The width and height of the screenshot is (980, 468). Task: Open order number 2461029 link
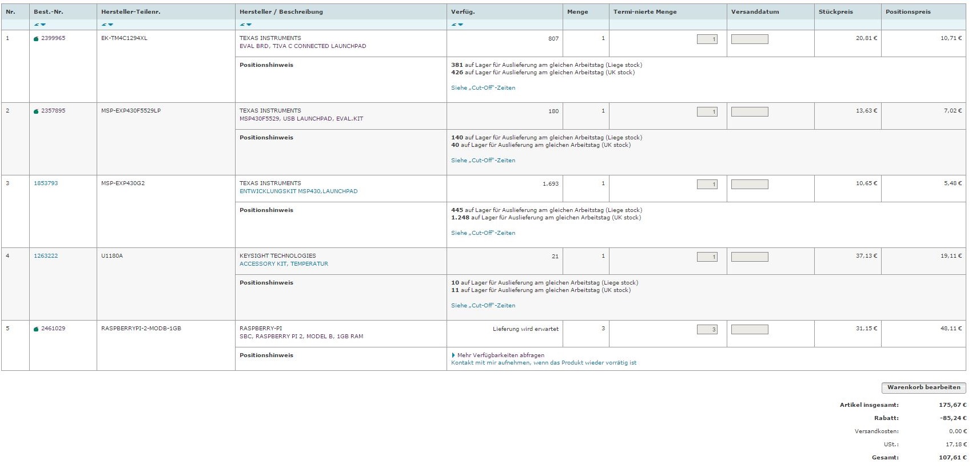[x=53, y=329]
